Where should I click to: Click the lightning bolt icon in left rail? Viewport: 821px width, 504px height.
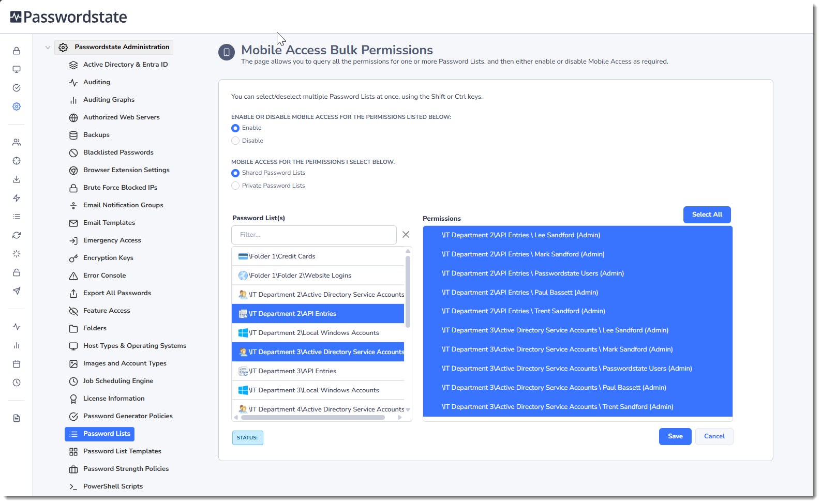(17, 198)
